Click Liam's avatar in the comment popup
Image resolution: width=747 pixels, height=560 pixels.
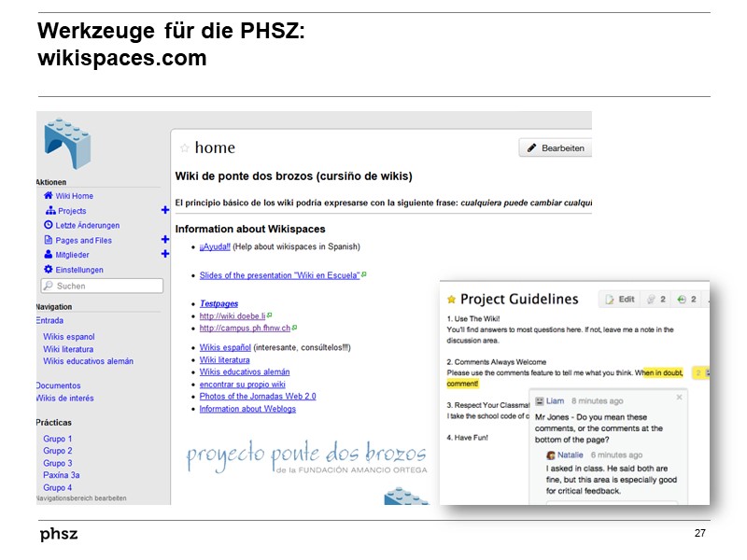point(539,400)
